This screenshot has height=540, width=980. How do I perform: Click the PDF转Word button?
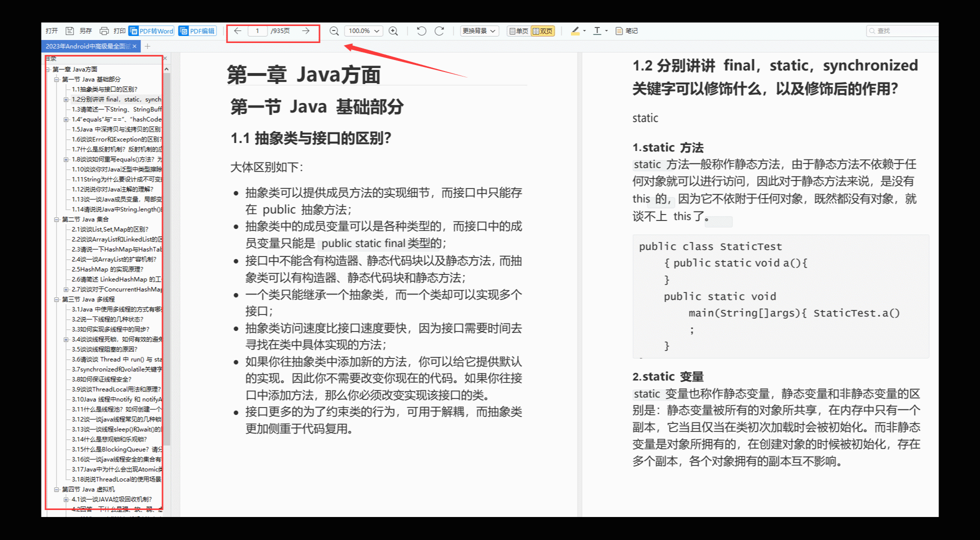(x=151, y=31)
